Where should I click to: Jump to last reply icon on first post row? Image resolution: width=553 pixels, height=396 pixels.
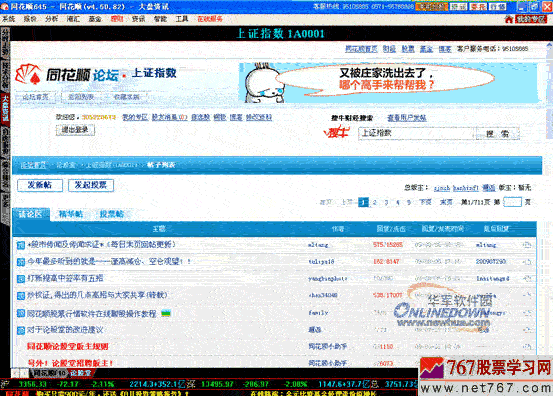(x=527, y=245)
